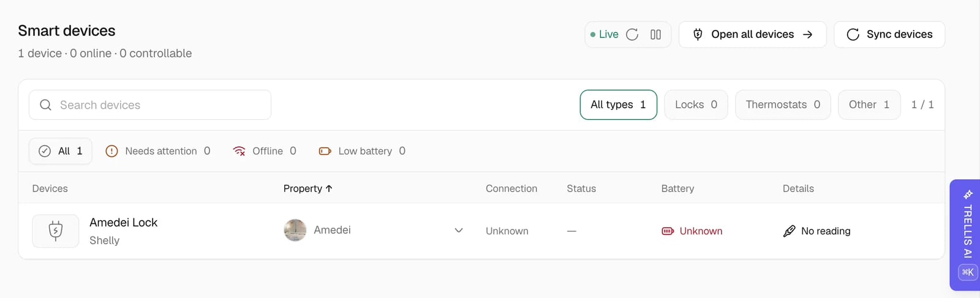Click the TRELLIS AI sparkle icon
Image resolution: width=980 pixels, height=298 pixels.
tap(968, 195)
